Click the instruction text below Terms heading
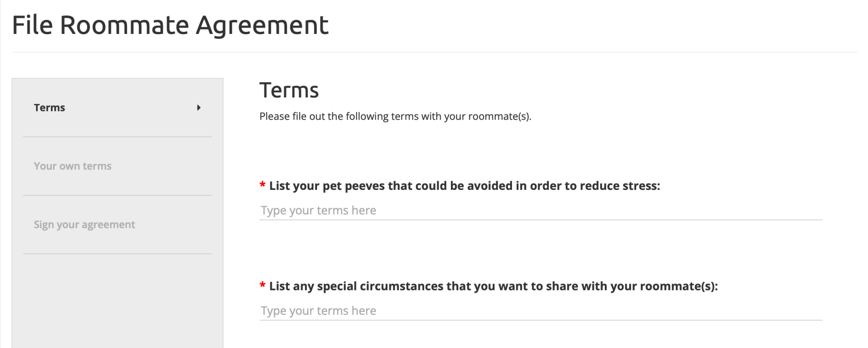The height and width of the screenshot is (348, 868). click(396, 116)
